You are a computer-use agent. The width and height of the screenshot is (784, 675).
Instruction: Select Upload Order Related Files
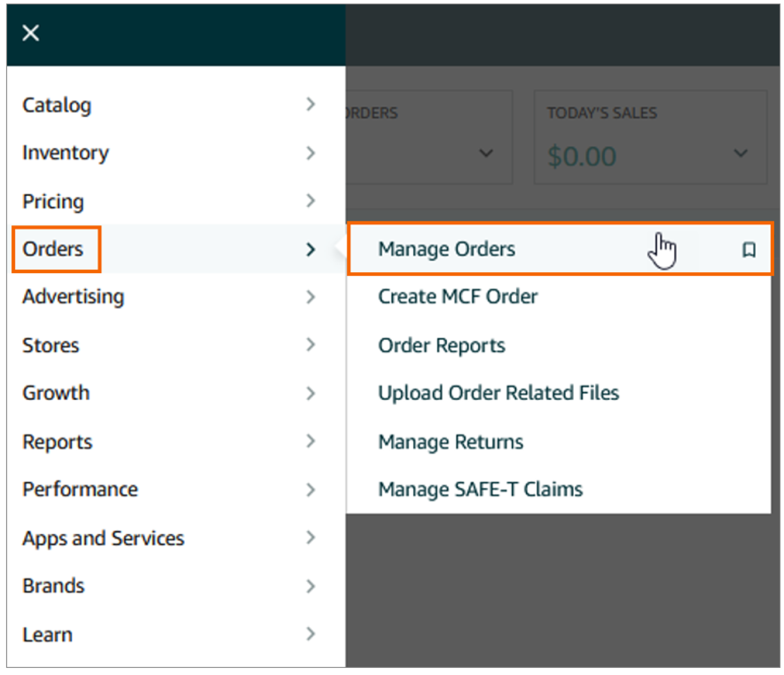click(x=498, y=392)
